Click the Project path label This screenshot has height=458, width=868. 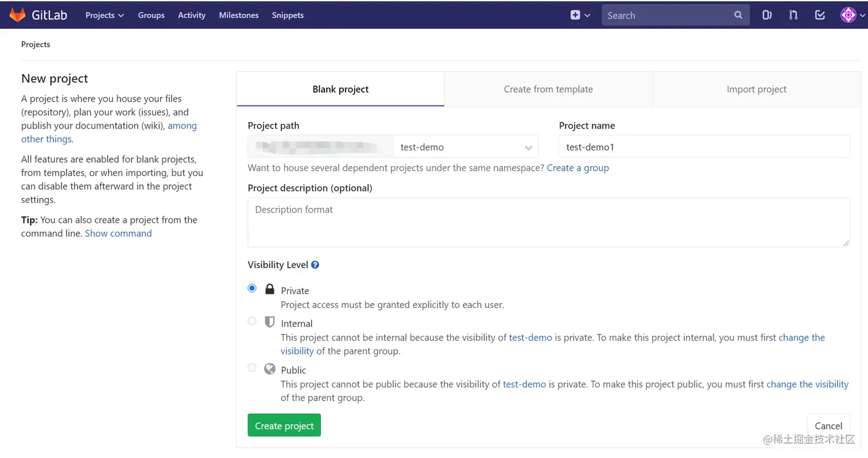point(273,125)
